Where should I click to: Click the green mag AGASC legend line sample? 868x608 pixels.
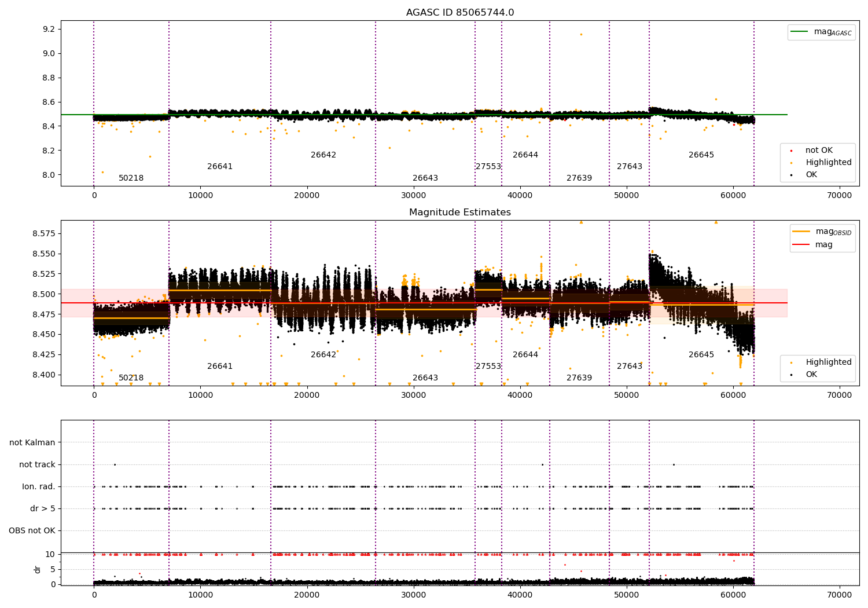tap(799, 32)
